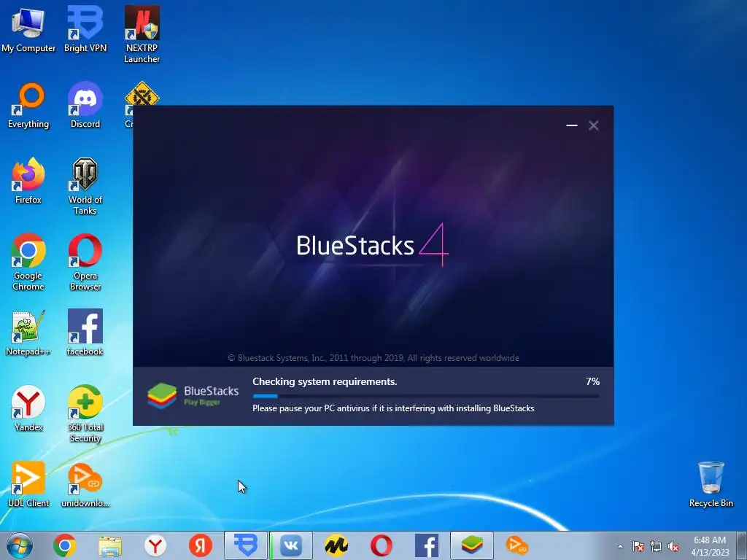Open VK icon in the taskbar
The width and height of the screenshot is (747, 560).
(x=291, y=545)
